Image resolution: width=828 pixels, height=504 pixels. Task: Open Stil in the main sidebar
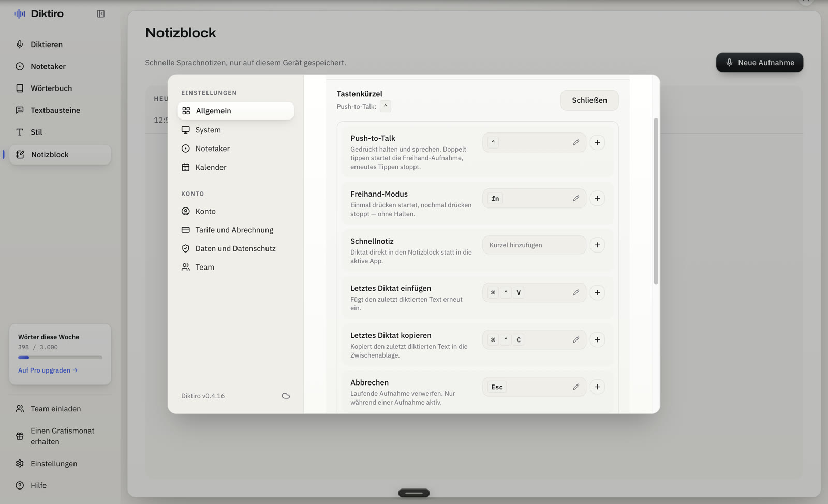[x=60, y=132]
